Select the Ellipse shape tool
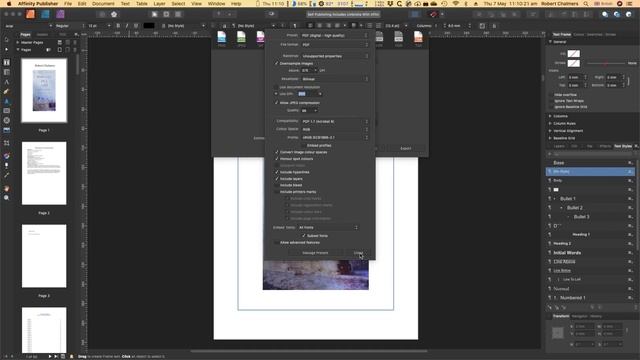Viewport: 640px width, 360px height. pos(7,120)
